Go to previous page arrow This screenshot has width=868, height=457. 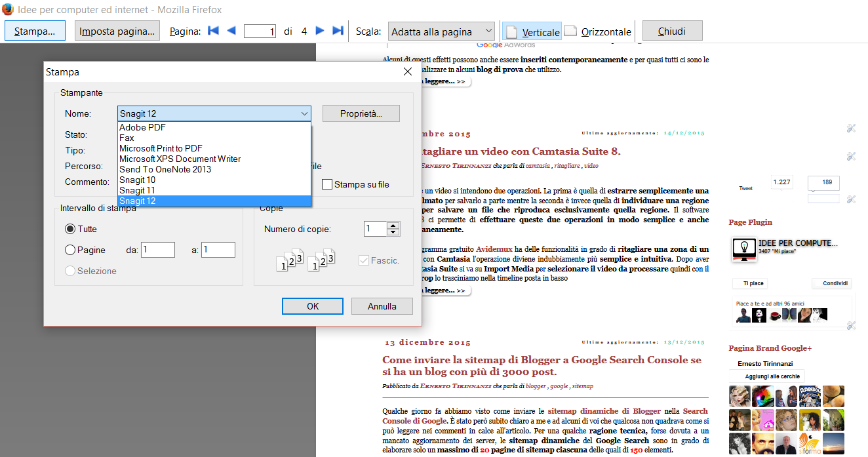point(231,31)
